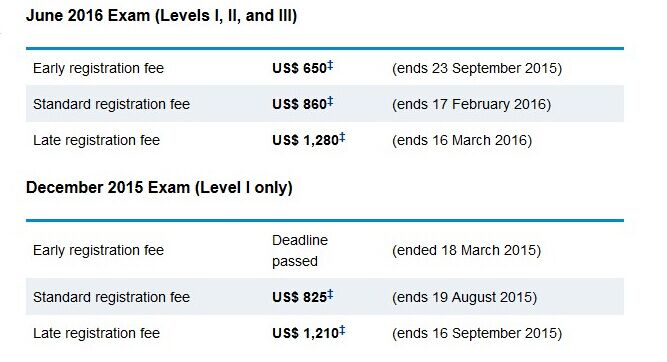The image size is (667, 362).
Task: Click the US$ 860 standard registration fee
Action: click(299, 104)
